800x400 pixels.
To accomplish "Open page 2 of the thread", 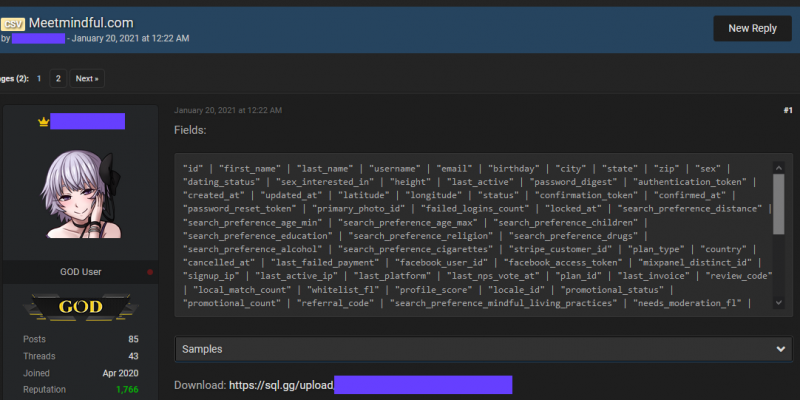I will click(x=58, y=79).
